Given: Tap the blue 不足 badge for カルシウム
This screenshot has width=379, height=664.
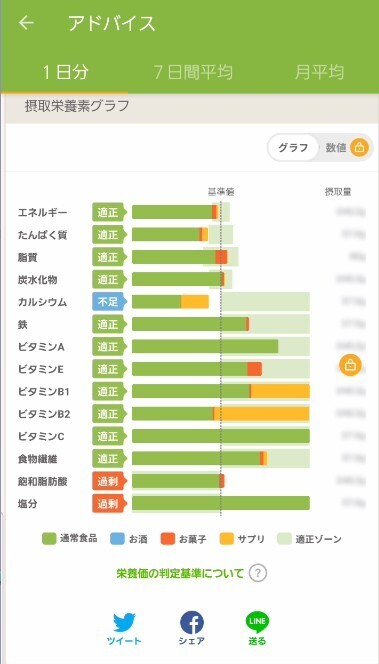Looking at the screenshot, I should point(108,302).
